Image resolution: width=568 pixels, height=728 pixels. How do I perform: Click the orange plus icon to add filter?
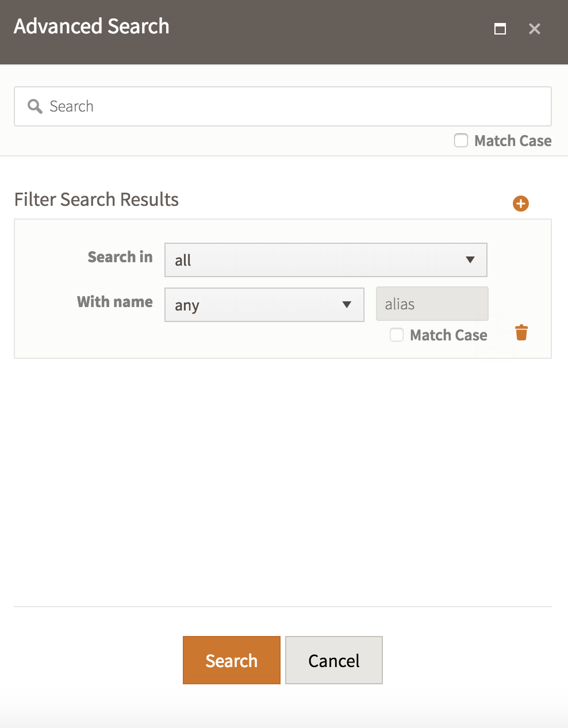click(521, 204)
